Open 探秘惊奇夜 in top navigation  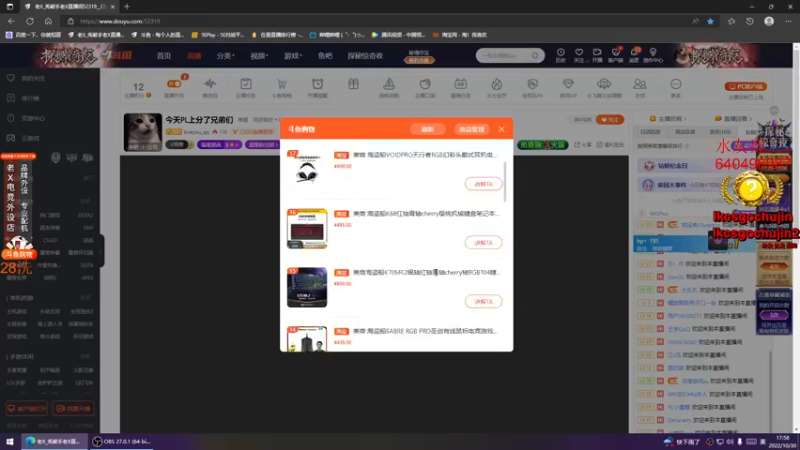tap(365, 56)
